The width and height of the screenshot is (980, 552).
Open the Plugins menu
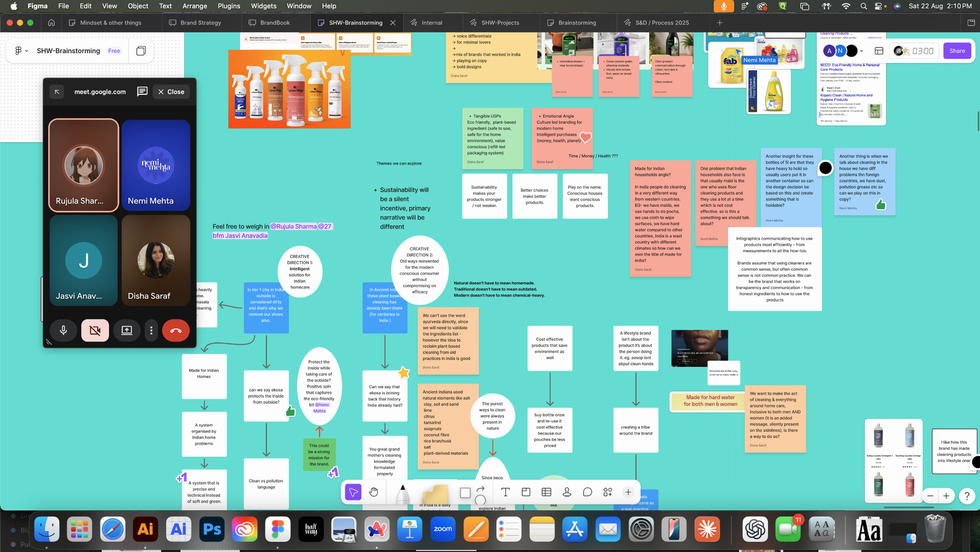click(x=229, y=6)
